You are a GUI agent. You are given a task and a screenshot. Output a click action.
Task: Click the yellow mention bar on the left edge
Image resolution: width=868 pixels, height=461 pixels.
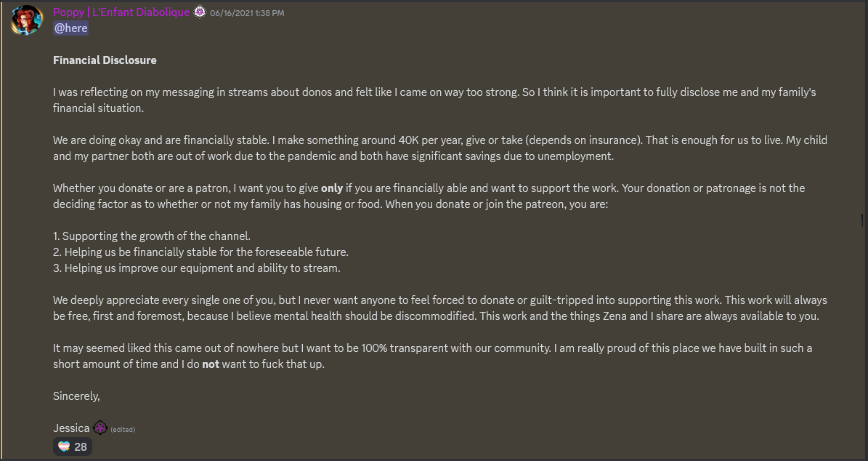[x=2, y=230]
